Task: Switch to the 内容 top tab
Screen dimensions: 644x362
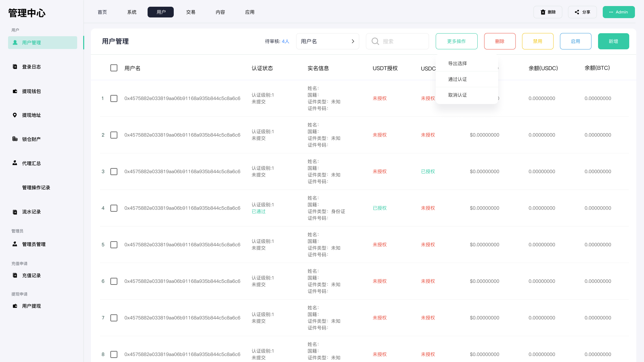Action: 220,12
